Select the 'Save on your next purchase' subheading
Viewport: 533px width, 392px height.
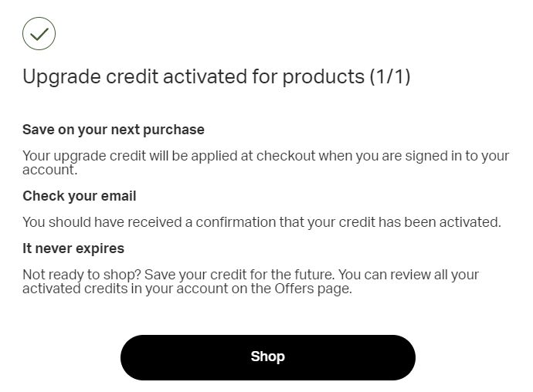point(113,129)
